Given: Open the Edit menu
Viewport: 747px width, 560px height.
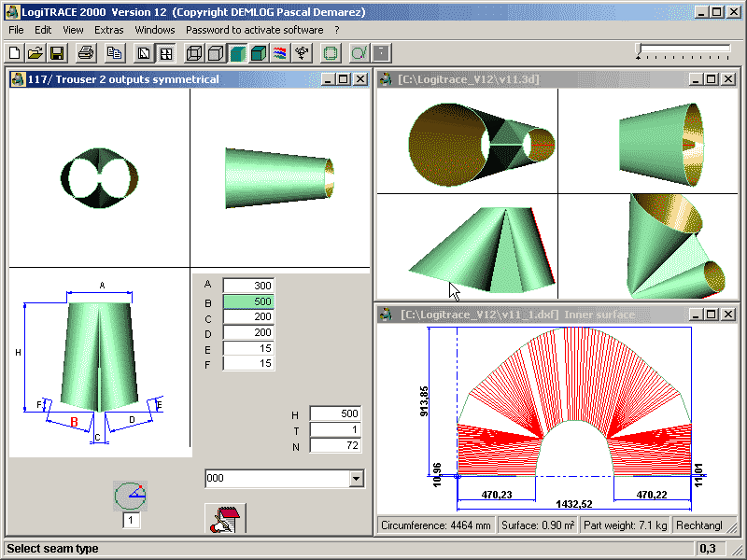Looking at the screenshot, I should 43,30.
